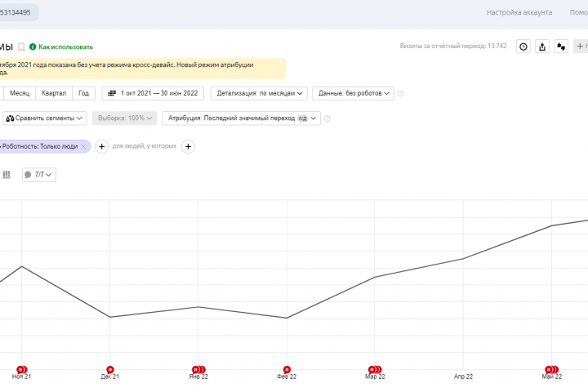Open the report history clock icon
Image resolution: width=588 pixels, height=392 pixels.
523,47
